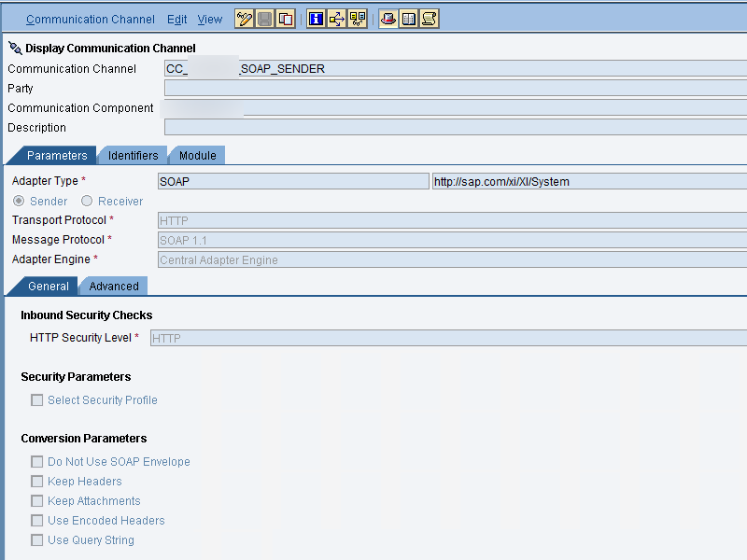747x560 pixels.
Task: Open the Communication Channel menu
Action: pyautogui.click(x=90, y=20)
